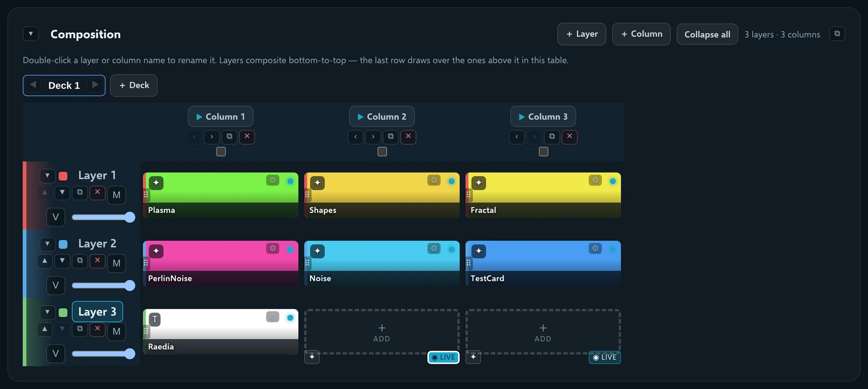This screenshot has width=868, height=389.
Task: Move Layer 1 down with arrow
Action: pyautogui.click(x=62, y=193)
